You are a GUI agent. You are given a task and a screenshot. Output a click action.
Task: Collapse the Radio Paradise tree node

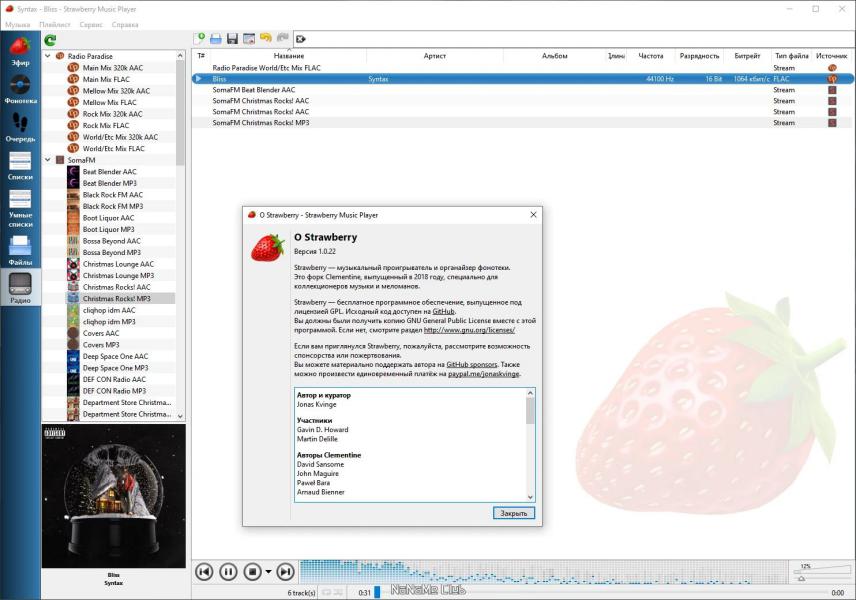[x=48, y=56]
